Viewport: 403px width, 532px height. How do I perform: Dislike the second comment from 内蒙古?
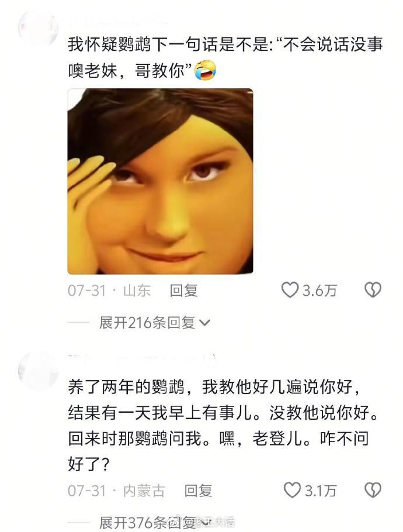[373, 490]
